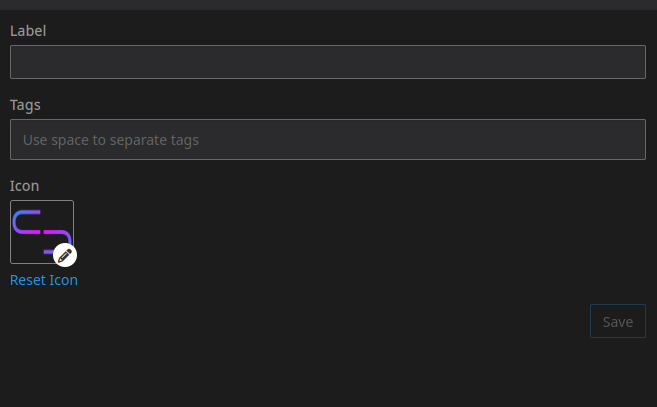Viewport: 657px width, 407px height.
Task: Click the "Icon" section caption
Action: click(x=24, y=185)
